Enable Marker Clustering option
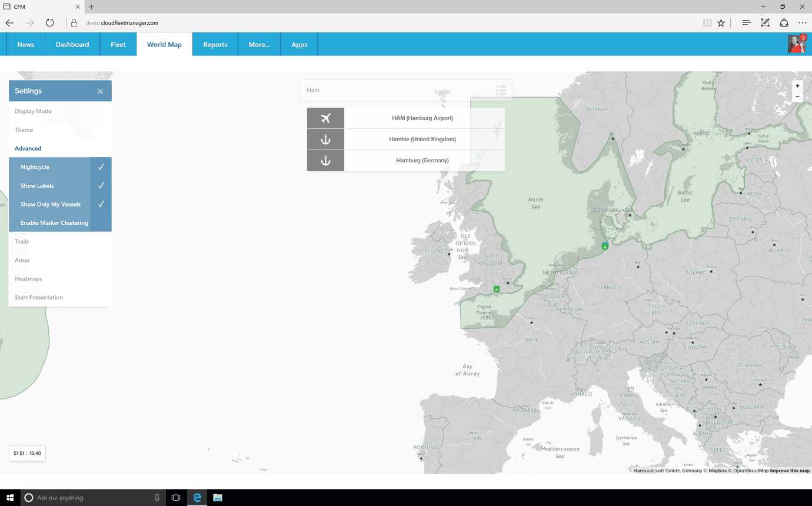 click(x=60, y=223)
